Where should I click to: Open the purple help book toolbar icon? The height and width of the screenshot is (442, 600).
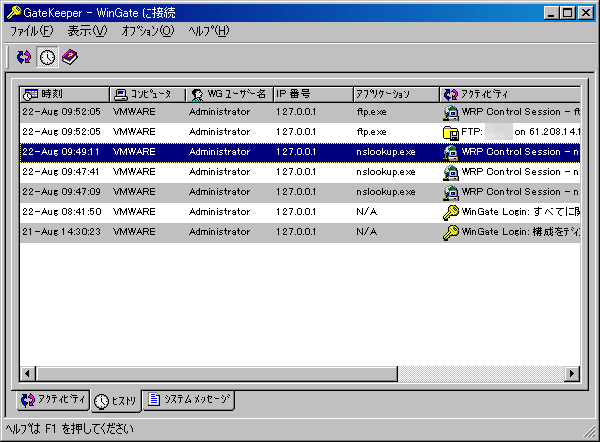(x=70, y=57)
